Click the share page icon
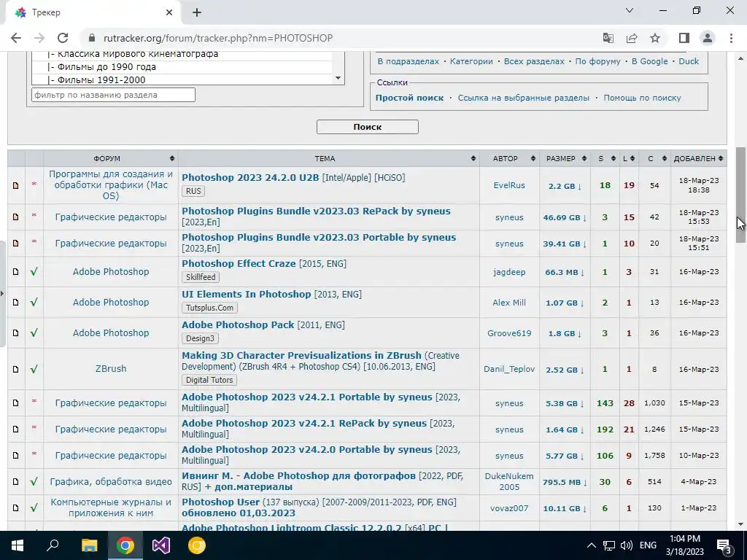The width and height of the screenshot is (747, 560). [632, 38]
